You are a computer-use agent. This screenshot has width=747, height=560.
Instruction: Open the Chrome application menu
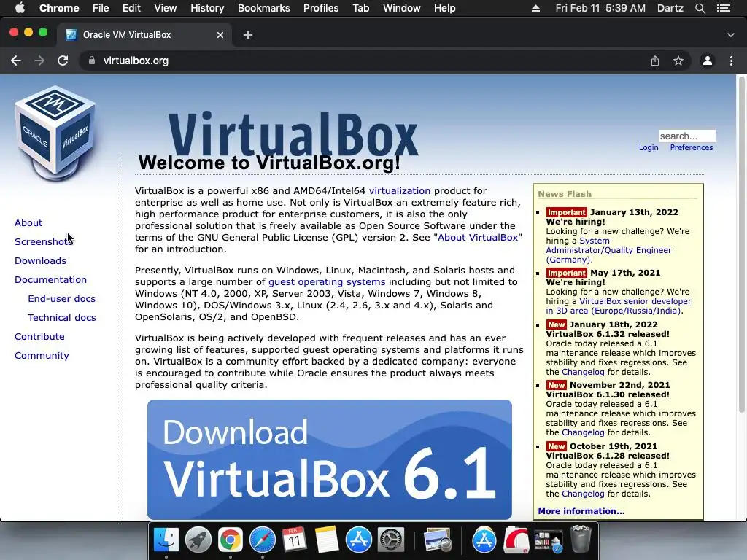[59, 8]
